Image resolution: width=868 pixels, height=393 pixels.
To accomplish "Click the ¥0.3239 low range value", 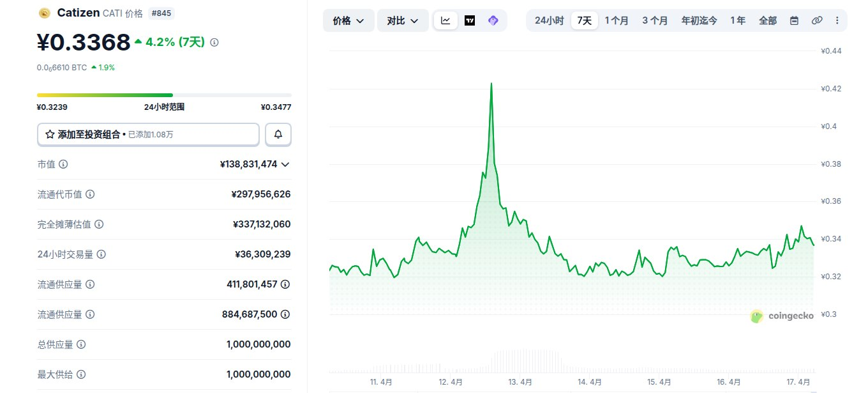I will tap(52, 107).
